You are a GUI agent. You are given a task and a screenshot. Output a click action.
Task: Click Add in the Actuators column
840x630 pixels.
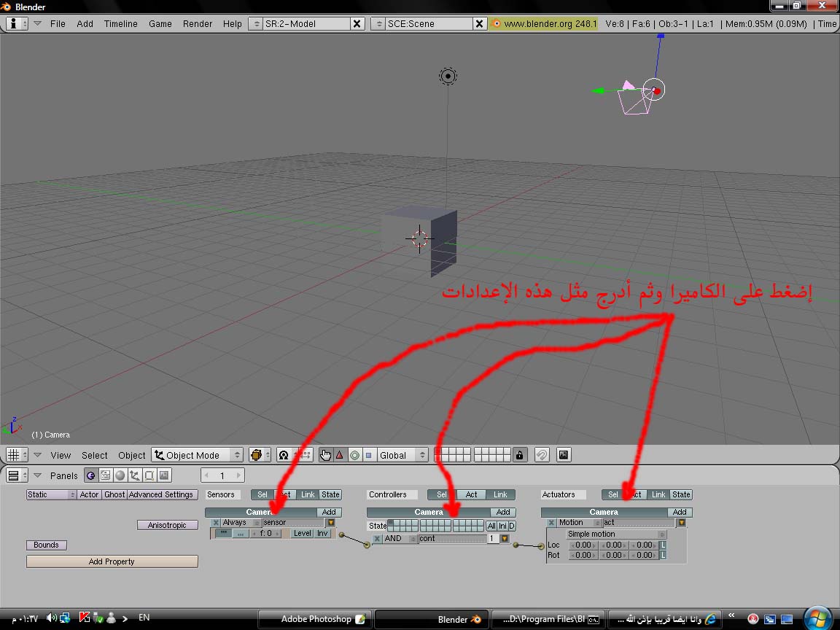[680, 512]
